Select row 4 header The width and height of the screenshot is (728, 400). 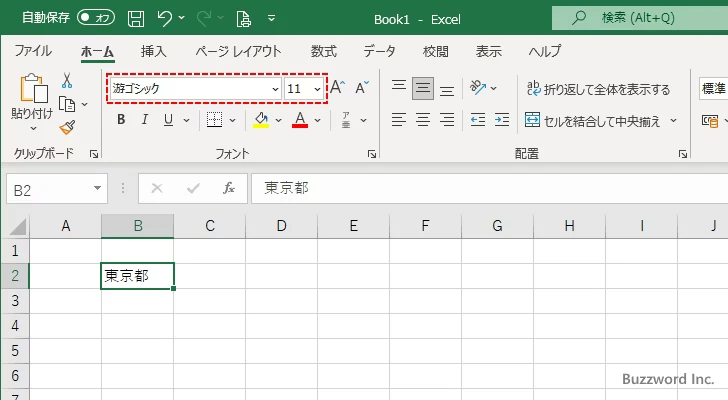(x=15, y=325)
